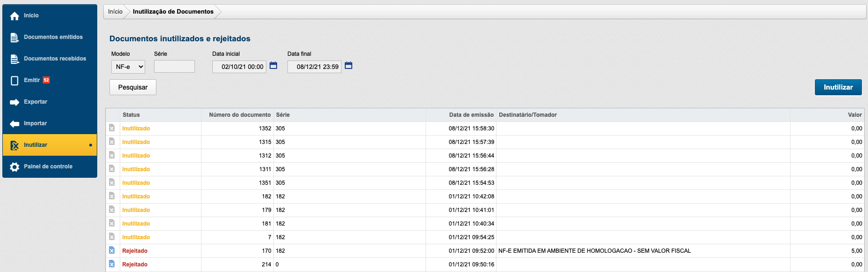Open Documentos recebidos menu
This screenshot has width=868, height=272.
click(x=55, y=59)
